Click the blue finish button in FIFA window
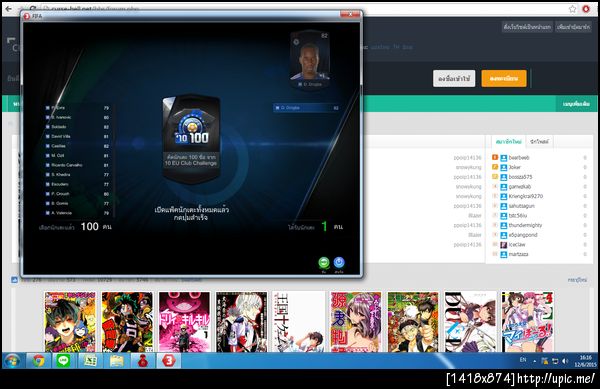The width and height of the screenshot is (600, 389). pyautogui.click(x=339, y=262)
